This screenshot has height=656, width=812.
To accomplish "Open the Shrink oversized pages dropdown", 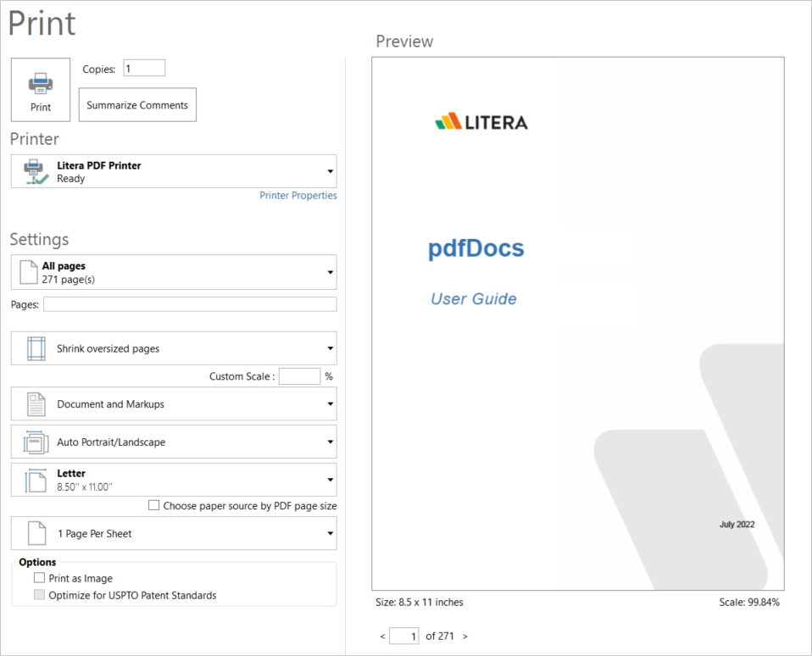I will coord(174,348).
